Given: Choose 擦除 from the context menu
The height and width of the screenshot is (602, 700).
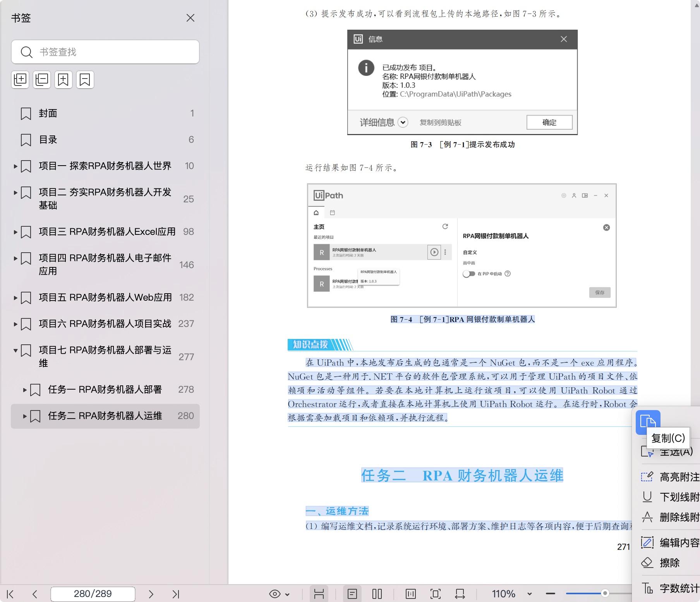Looking at the screenshot, I should (x=661, y=563).
